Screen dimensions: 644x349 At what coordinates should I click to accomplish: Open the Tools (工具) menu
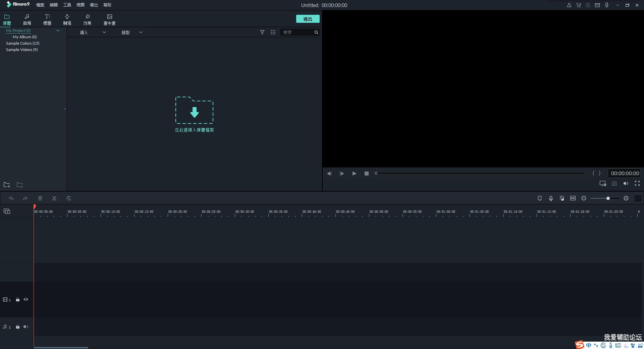67,5
